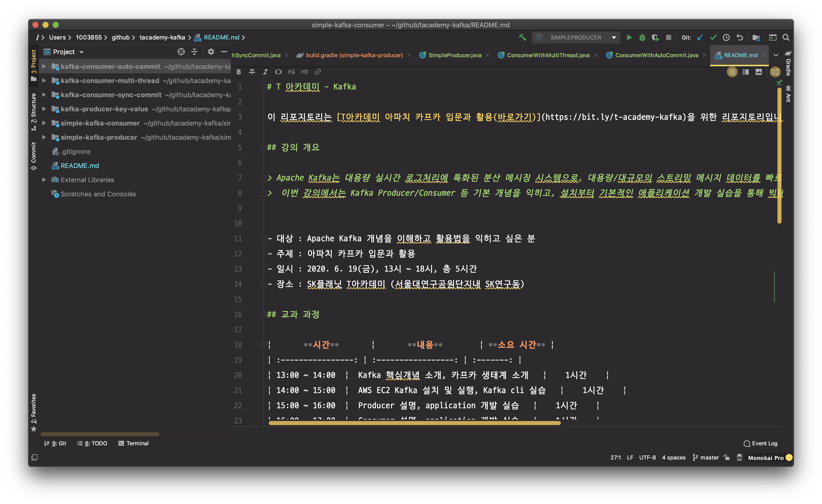The height and width of the screenshot is (504, 822).
Task: Switch to SimpleProducer.java tab
Action: coord(454,55)
